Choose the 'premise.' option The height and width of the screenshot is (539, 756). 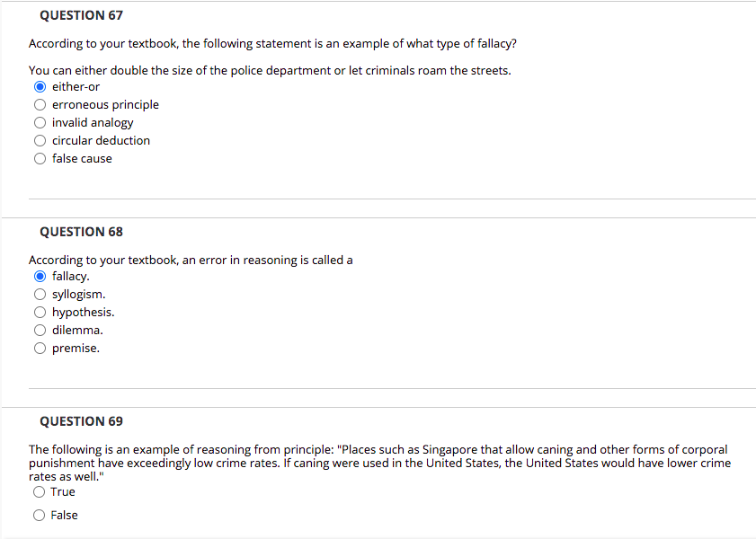click(40, 349)
